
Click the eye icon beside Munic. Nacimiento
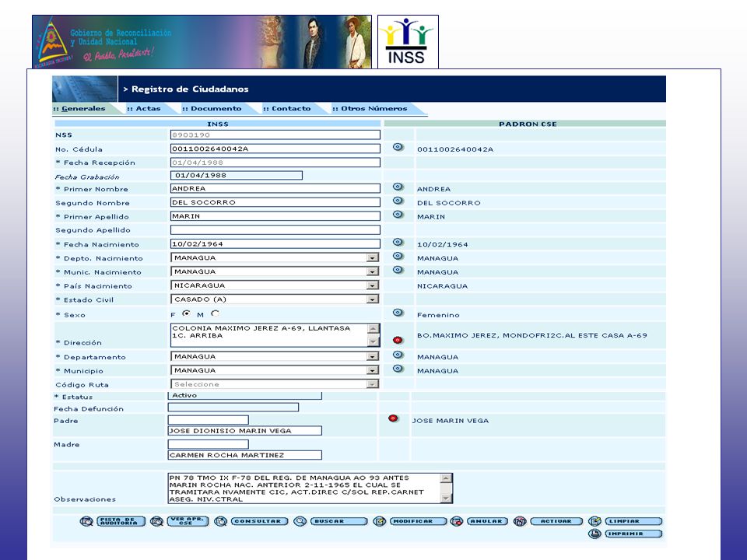point(398,270)
